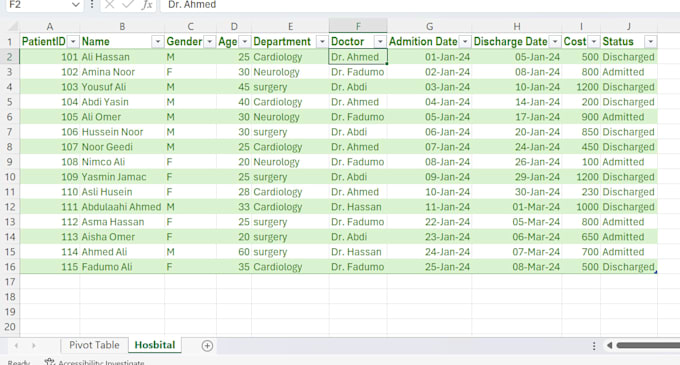This screenshot has height=365, width=680.
Task: Open the Status column filter dropdown
Action: [x=651, y=42]
